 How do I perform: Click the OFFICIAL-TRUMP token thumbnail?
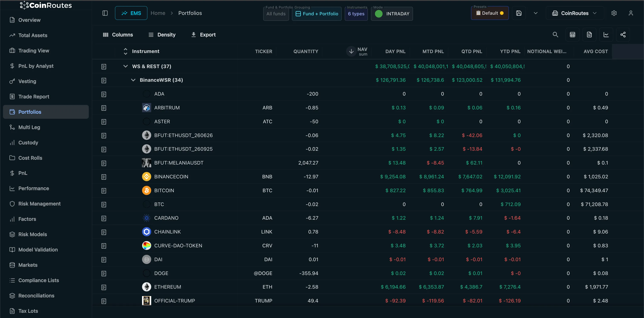(147, 301)
